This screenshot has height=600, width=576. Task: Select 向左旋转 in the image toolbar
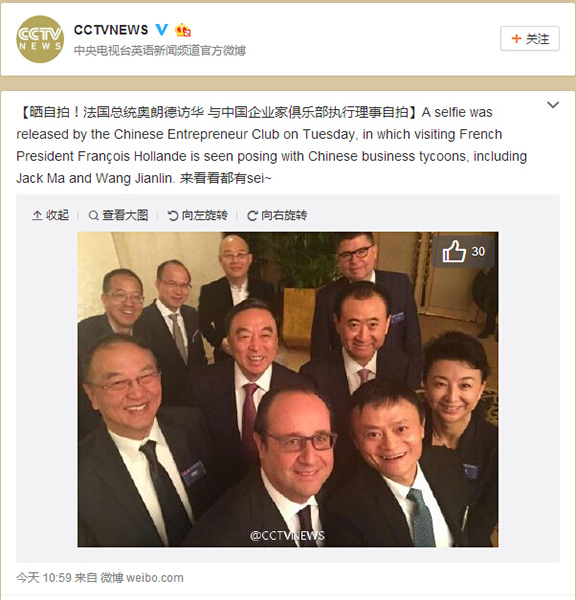click(x=198, y=215)
